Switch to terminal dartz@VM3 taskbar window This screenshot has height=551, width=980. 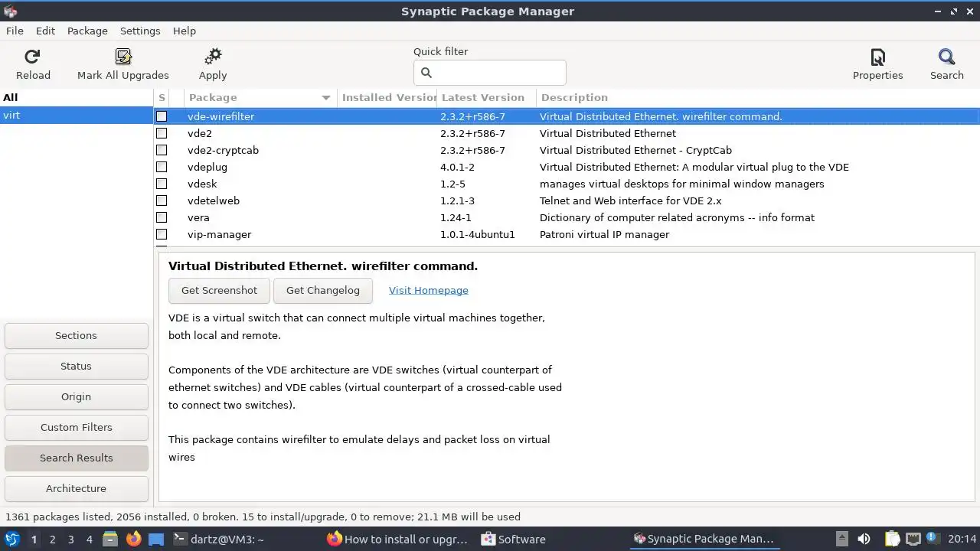pyautogui.click(x=218, y=539)
